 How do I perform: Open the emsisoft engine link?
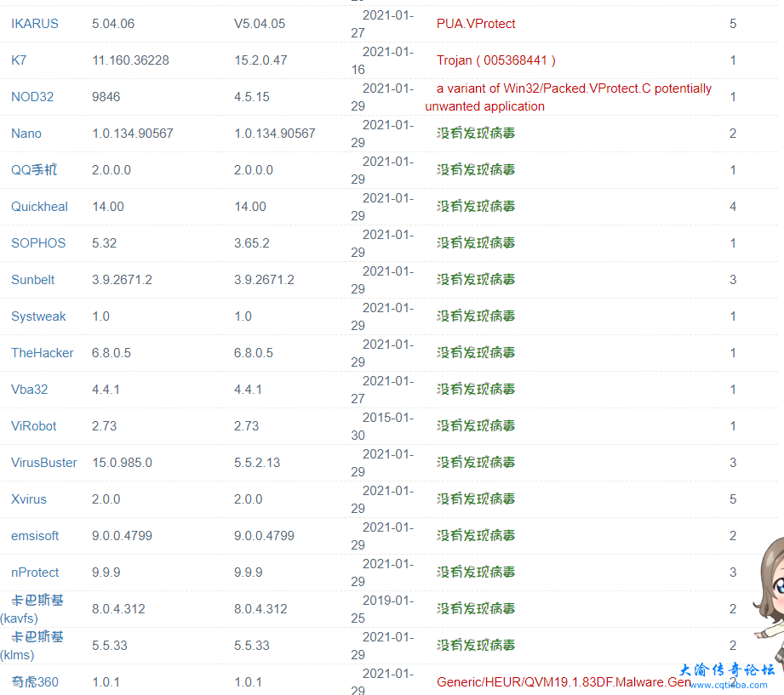35,536
